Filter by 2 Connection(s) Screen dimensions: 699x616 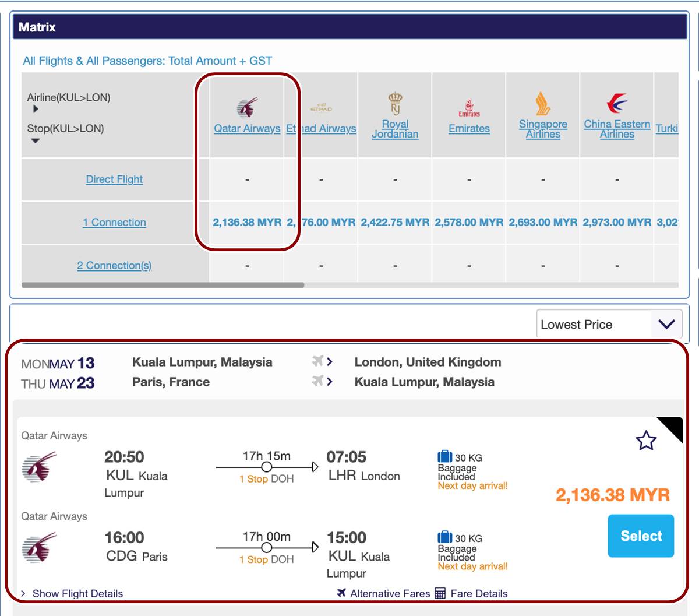114,266
